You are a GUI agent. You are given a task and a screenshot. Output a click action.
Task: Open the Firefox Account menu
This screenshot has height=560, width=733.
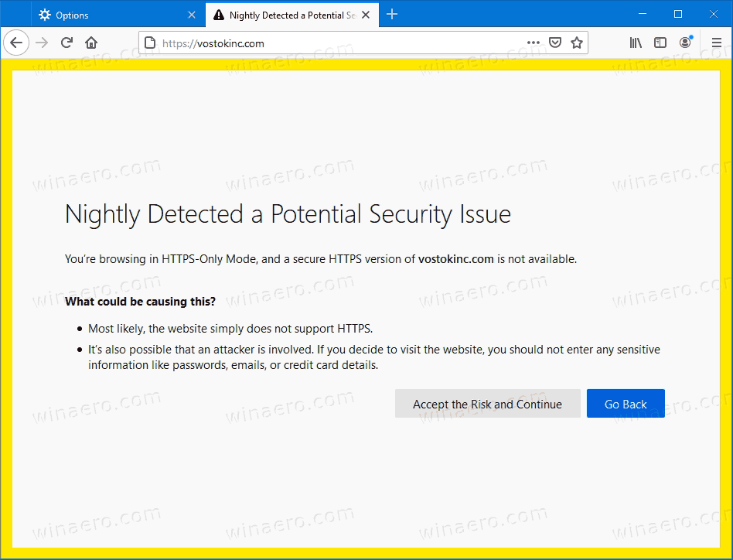[685, 43]
